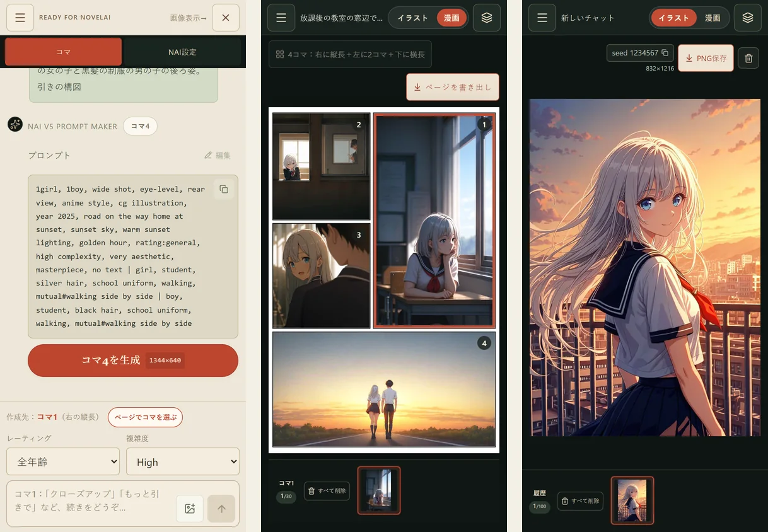Attach an image with the image-plus icon
The image size is (768, 532).
coord(190,509)
